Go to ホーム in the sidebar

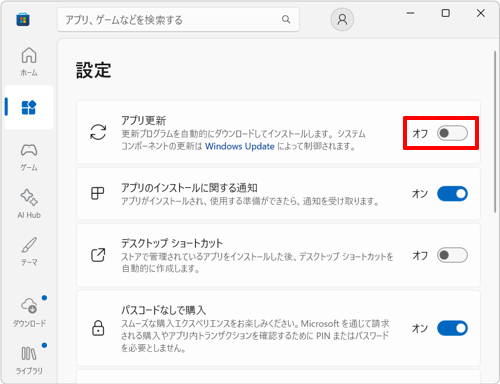pos(29,62)
